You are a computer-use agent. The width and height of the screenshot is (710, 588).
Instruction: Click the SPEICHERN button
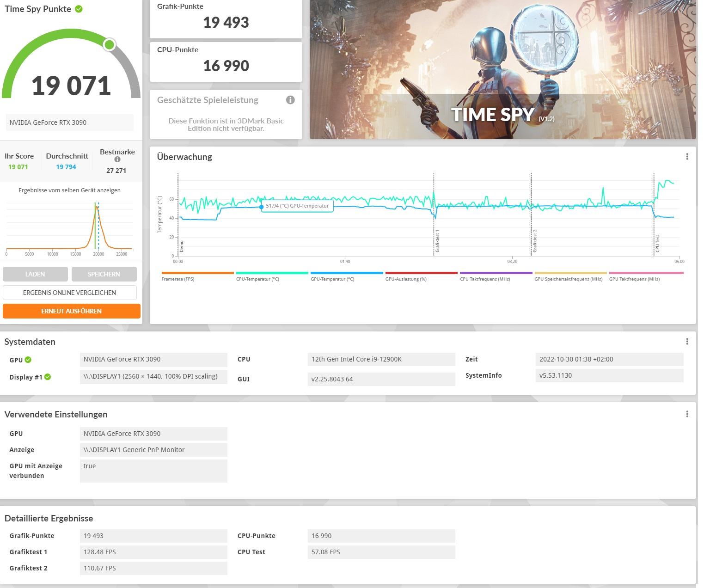point(104,274)
